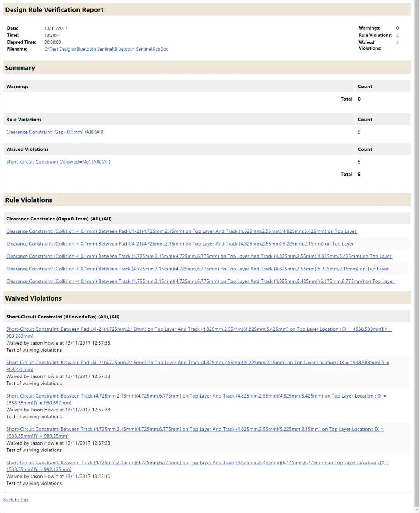This screenshot has width=420, height=513.
Task: Click the Design Rule Verification Report heading
Action: click(54, 10)
